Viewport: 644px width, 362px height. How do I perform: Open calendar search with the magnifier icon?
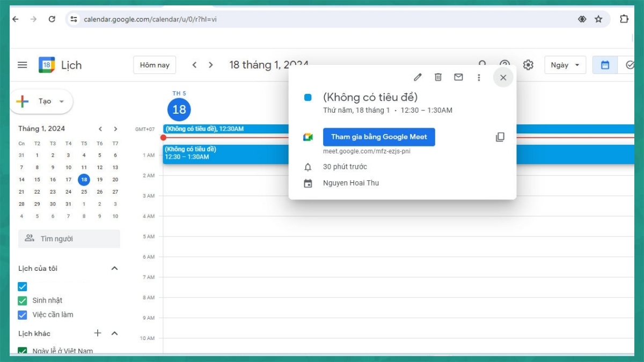click(482, 64)
